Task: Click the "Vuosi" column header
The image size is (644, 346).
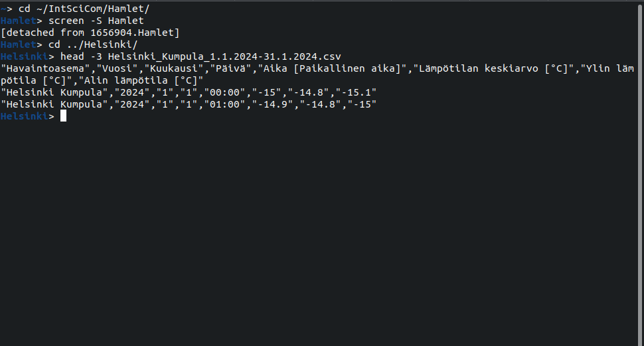Action: (x=117, y=68)
